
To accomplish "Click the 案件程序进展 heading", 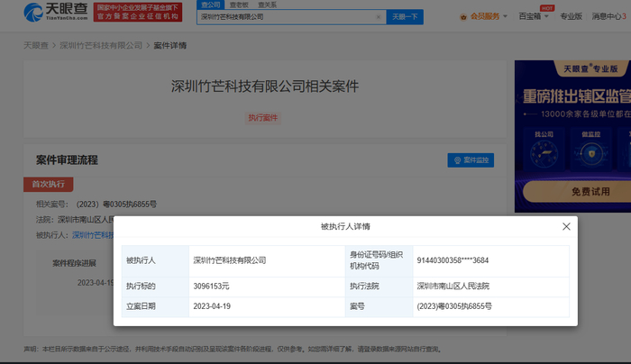I will [74, 263].
